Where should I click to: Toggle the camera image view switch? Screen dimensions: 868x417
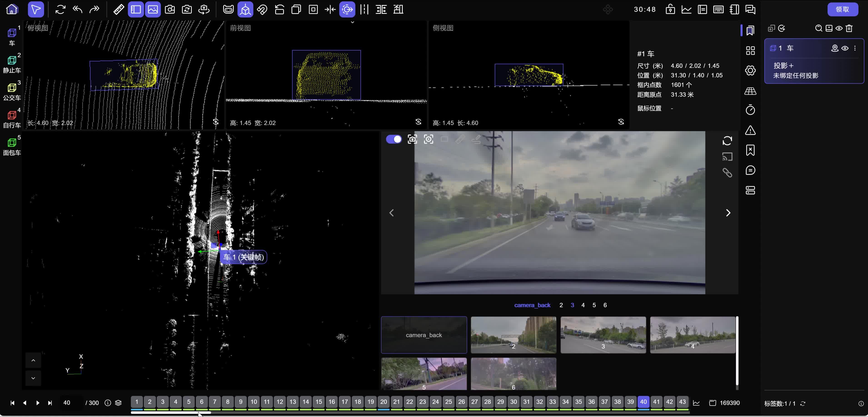click(394, 139)
